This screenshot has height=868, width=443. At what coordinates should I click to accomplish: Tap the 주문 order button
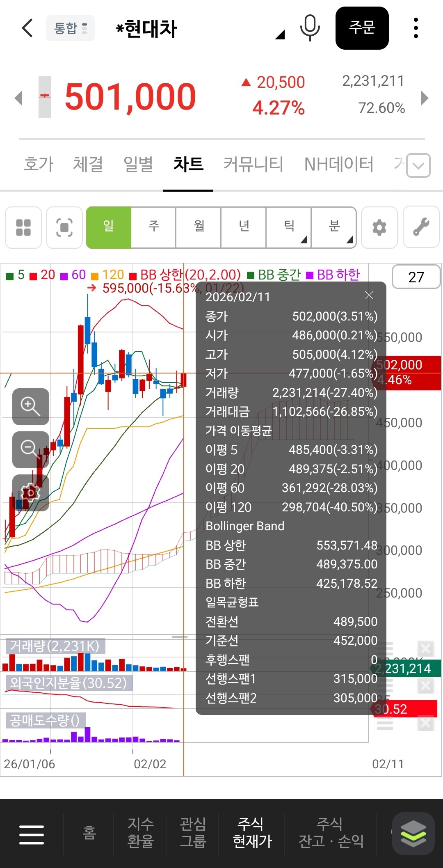pyautogui.click(x=362, y=28)
